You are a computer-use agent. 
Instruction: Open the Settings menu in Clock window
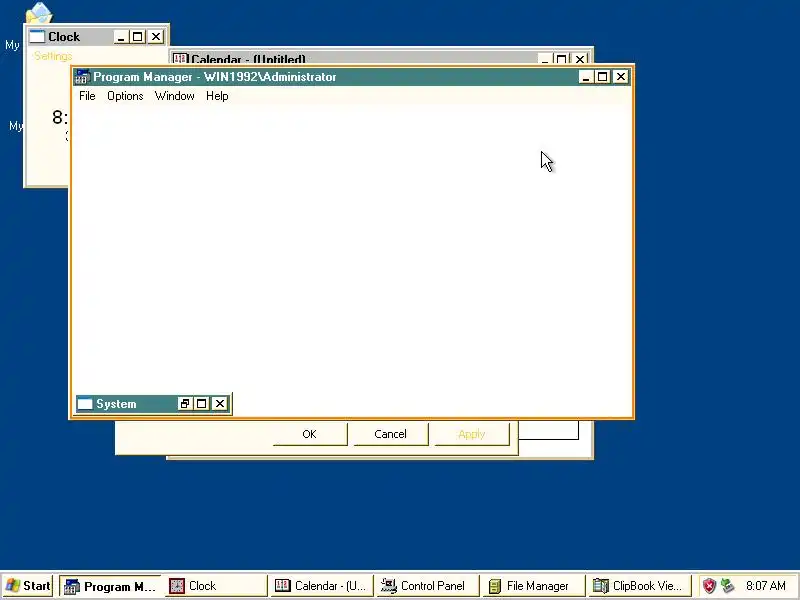coord(53,56)
